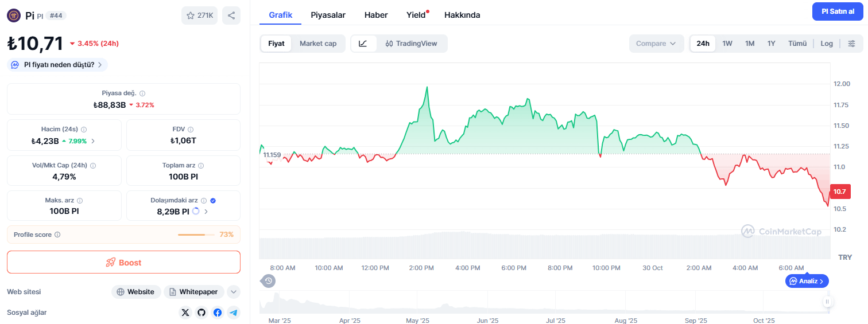Click the Pi coin logo icon
This screenshot has width=868, height=324.
tap(14, 15)
